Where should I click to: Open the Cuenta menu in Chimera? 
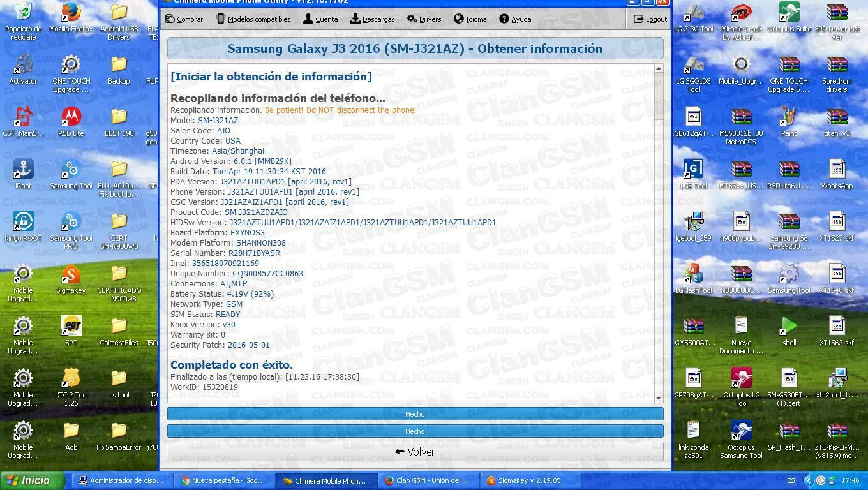click(320, 19)
